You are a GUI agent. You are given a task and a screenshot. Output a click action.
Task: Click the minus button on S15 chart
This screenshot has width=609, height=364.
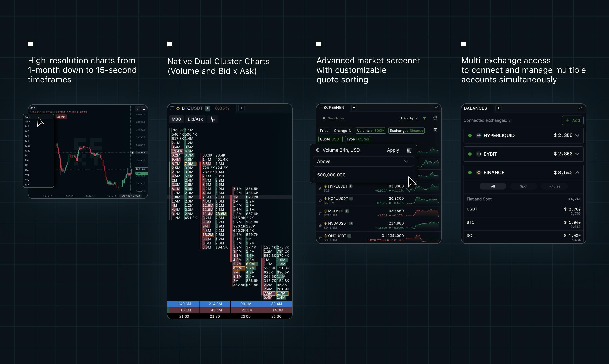tap(144, 109)
